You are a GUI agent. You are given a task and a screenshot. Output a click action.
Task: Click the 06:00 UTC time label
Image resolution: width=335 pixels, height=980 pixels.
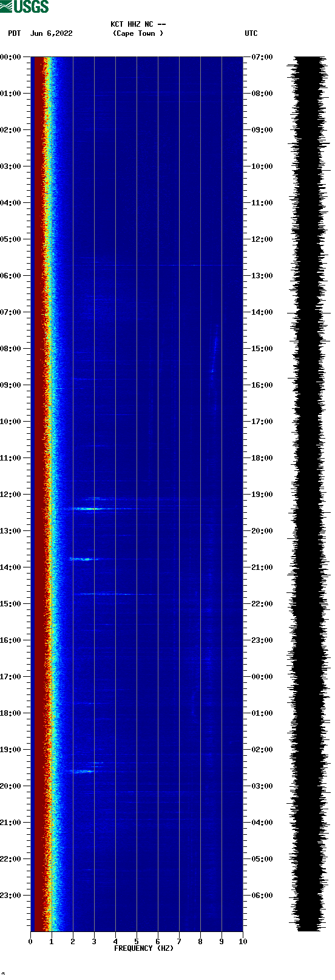pos(262,896)
